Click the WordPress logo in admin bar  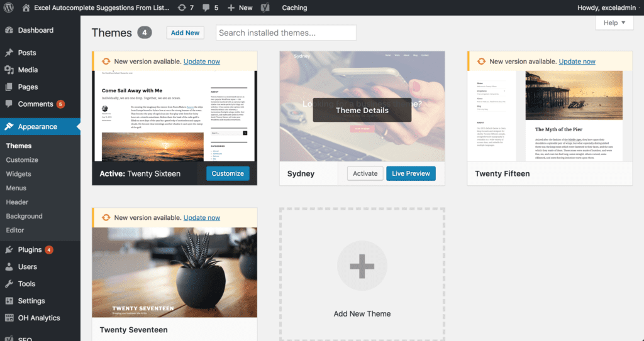(x=9, y=8)
